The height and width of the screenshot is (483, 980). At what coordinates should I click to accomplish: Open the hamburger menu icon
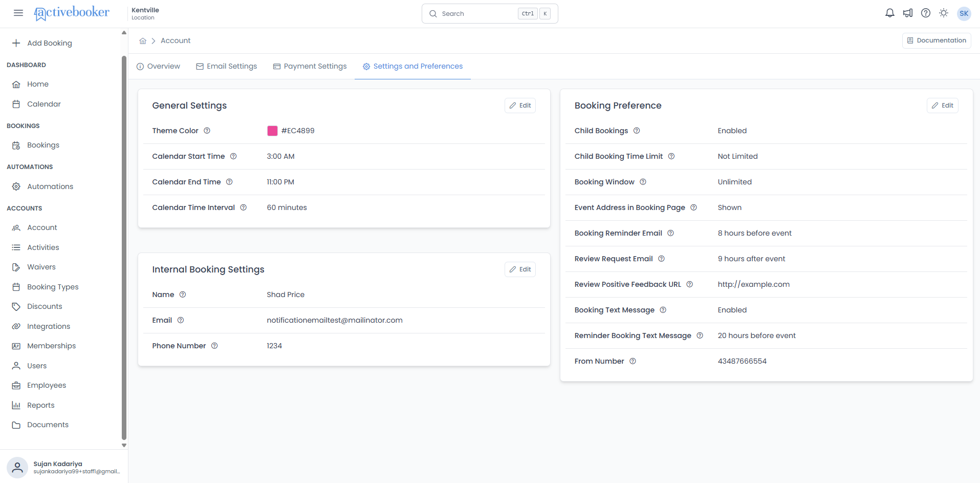click(x=18, y=13)
